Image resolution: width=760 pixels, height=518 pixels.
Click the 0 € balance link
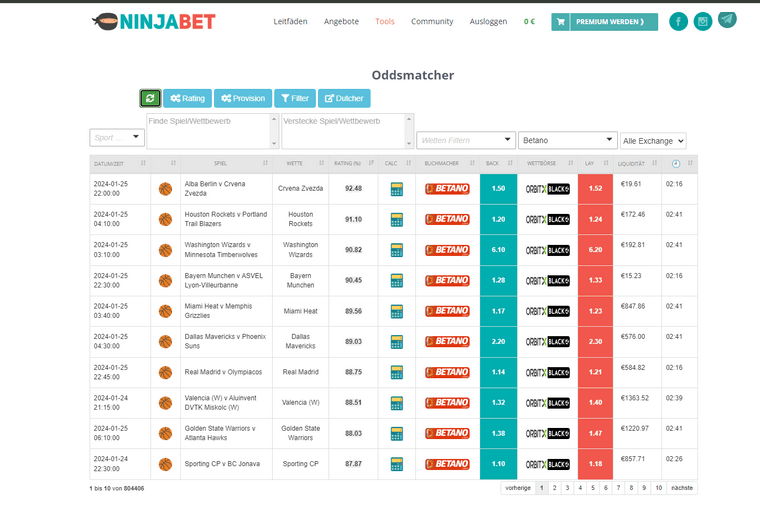coord(529,21)
